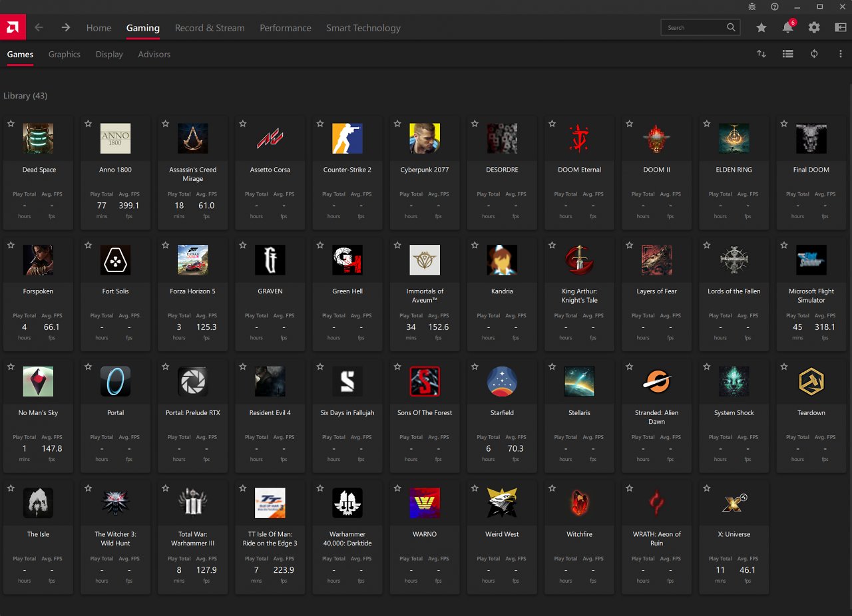Viewport: 852px width, 616px height.
Task: Open the Forza Horizon 5 icon
Action: tap(193, 260)
